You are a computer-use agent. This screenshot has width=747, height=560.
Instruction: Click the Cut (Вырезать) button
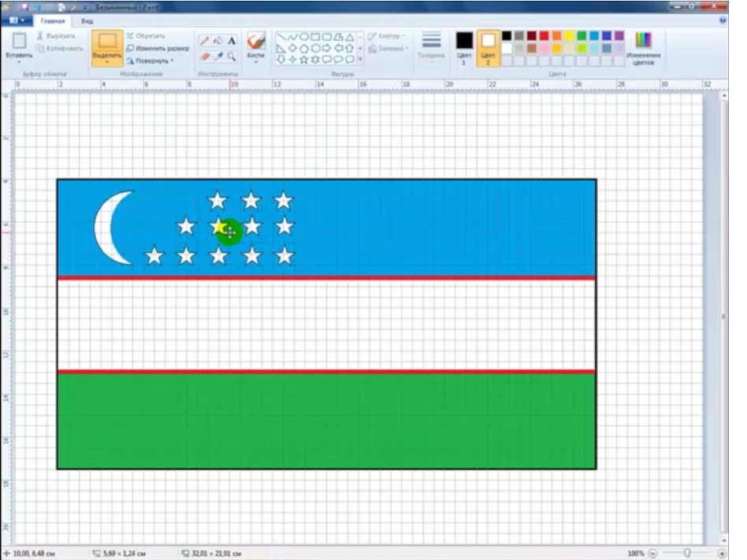coord(56,35)
